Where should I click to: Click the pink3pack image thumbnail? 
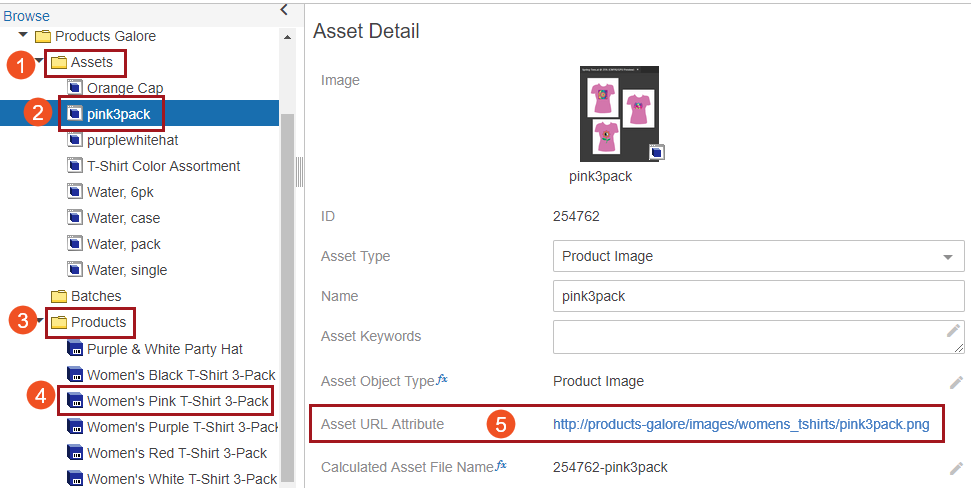click(619, 113)
